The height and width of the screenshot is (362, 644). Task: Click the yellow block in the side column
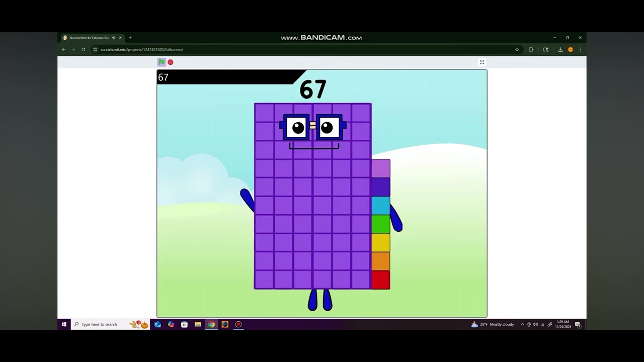381,243
